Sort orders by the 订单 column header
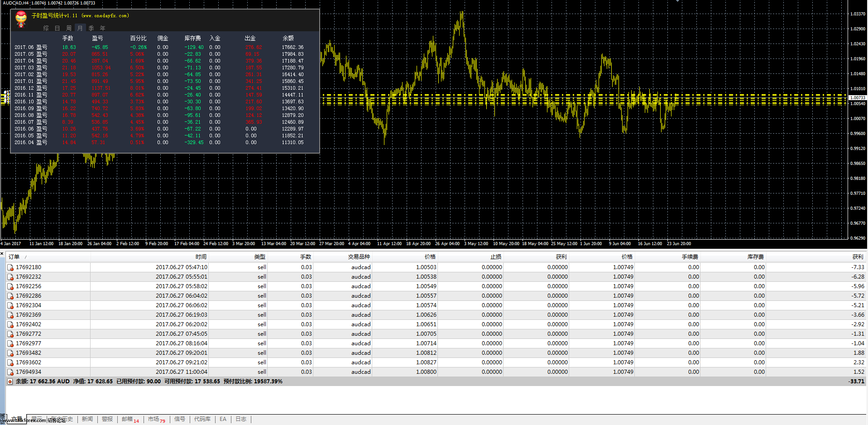Screen dimensions: 868x425 tap(48, 257)
